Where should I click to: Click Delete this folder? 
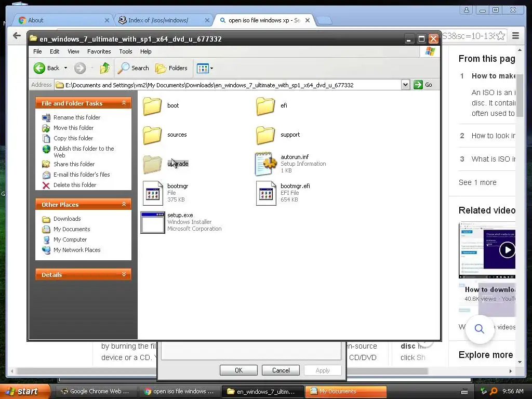(x=75, y=185)
